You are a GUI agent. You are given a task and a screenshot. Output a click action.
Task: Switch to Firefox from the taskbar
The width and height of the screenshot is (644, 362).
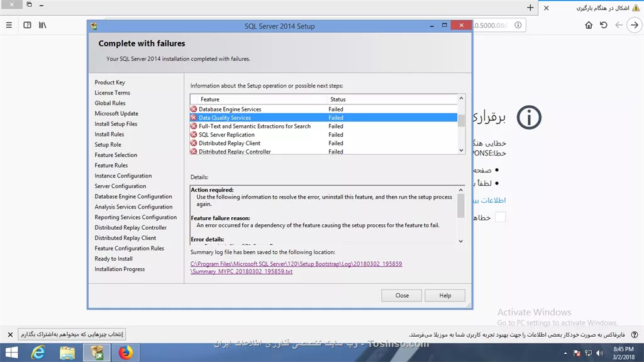click(126, 353)
